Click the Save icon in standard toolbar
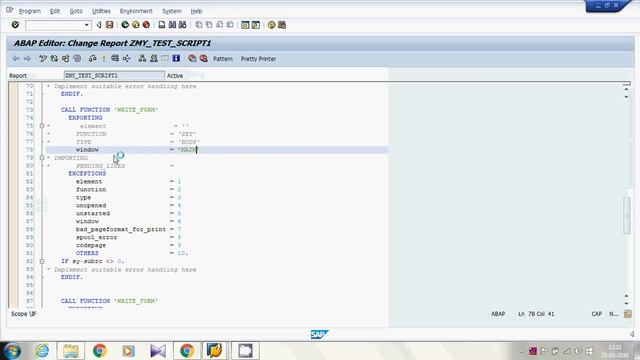This screenshot has width=640, height=360. tap(109, 25)
